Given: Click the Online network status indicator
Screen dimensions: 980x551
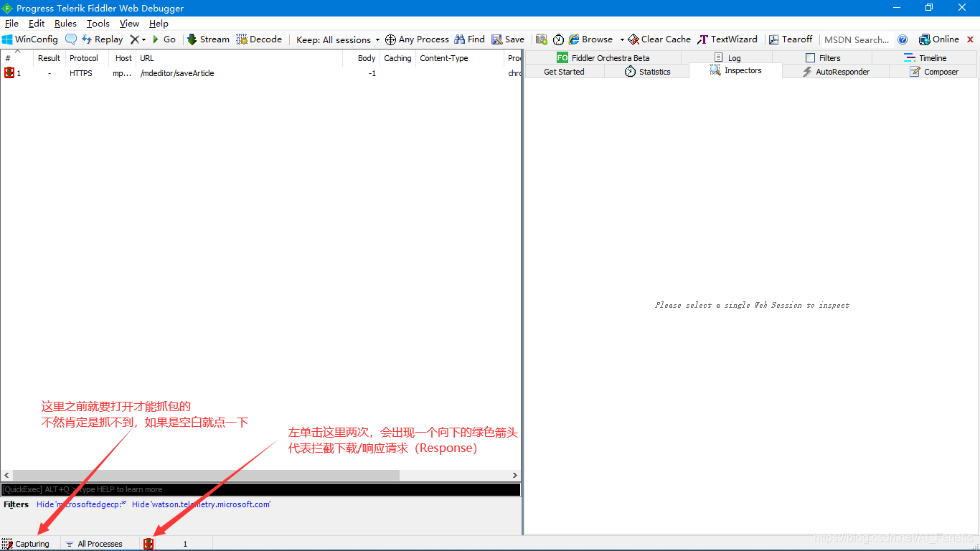Looking at the screenshot, I should (x=939, y=39).
